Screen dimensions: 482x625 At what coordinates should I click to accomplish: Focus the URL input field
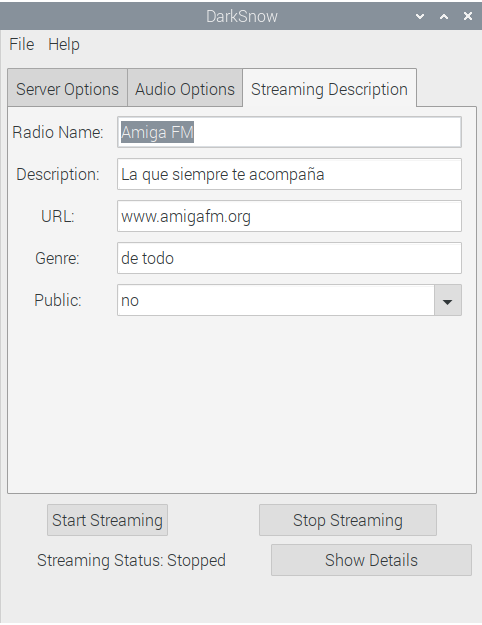coord(289,216)
